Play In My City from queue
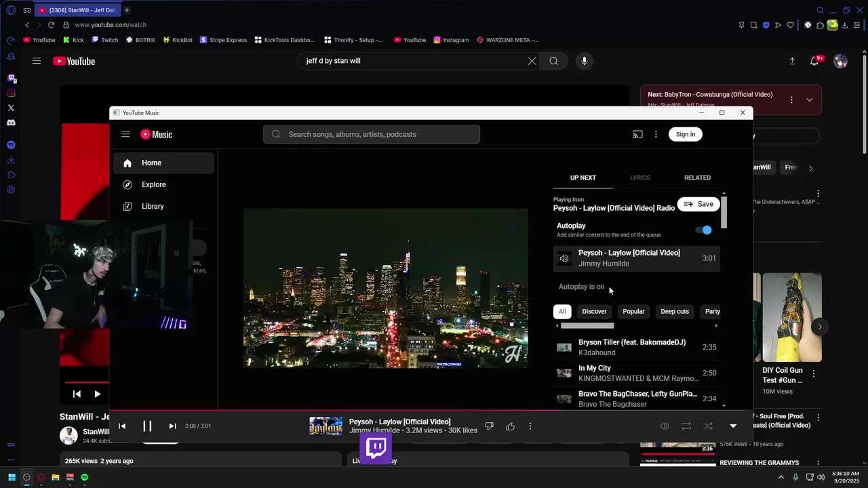 pyautogui.click(x=636, y=373)
